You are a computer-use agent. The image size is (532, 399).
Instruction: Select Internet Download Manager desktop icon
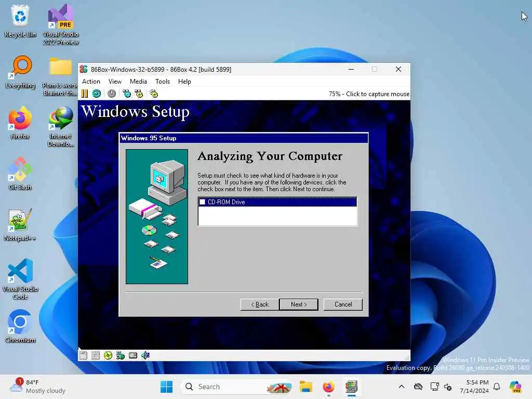[61, 126]
